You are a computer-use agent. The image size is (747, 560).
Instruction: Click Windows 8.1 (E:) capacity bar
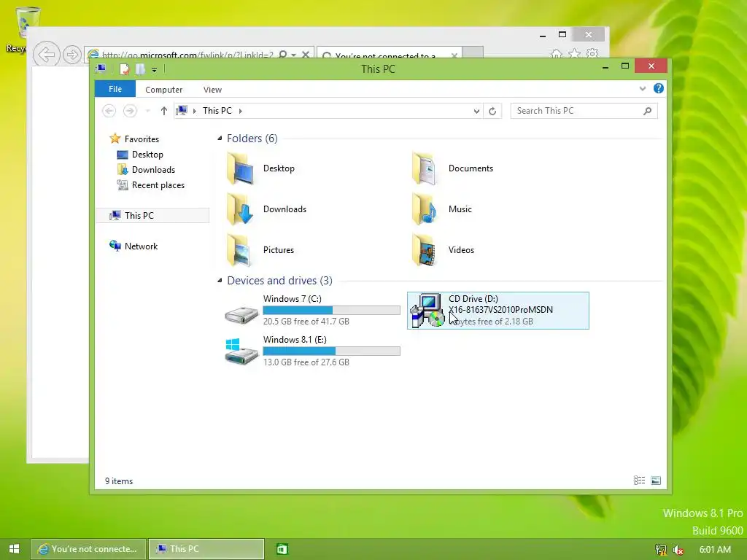(x=332, y=351)
